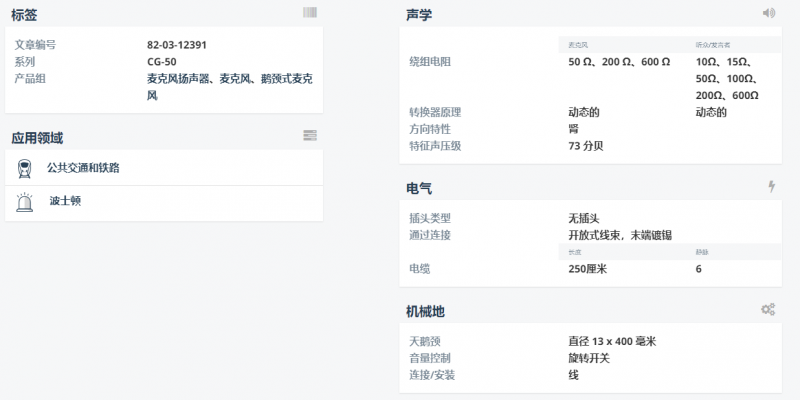Open the 波士顿 application entry
This screenshot has width=800, height=400.
pyautogui.click(x=65, y=201)
